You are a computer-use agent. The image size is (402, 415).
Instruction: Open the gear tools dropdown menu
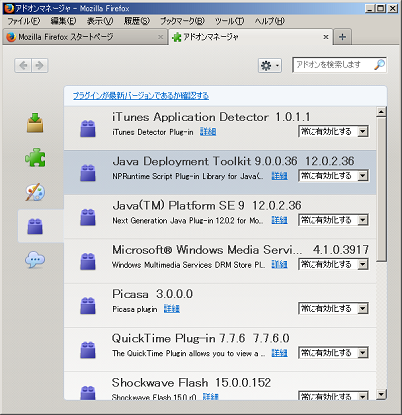coord(270,65)
